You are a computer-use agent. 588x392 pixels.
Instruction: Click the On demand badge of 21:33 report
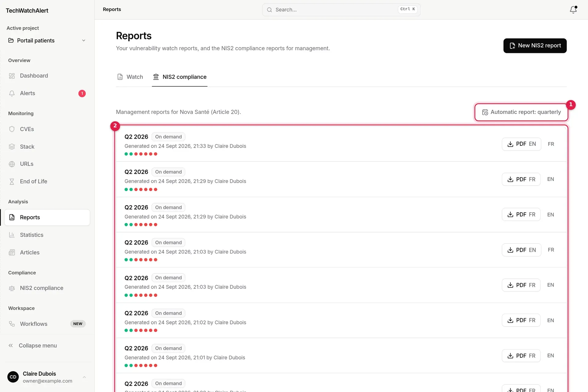point(168,137)
